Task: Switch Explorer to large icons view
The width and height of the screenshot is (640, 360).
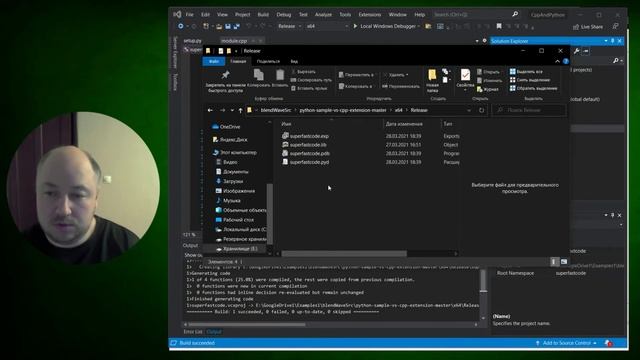Action: tap(564, 262)
